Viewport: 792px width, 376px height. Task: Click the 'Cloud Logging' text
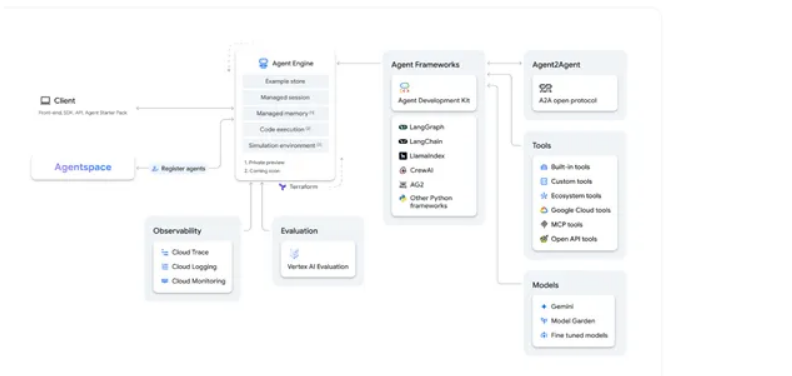coord(194,267)
